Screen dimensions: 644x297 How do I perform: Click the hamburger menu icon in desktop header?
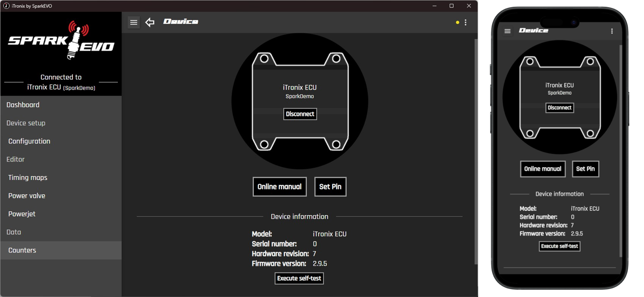(134, 22)
